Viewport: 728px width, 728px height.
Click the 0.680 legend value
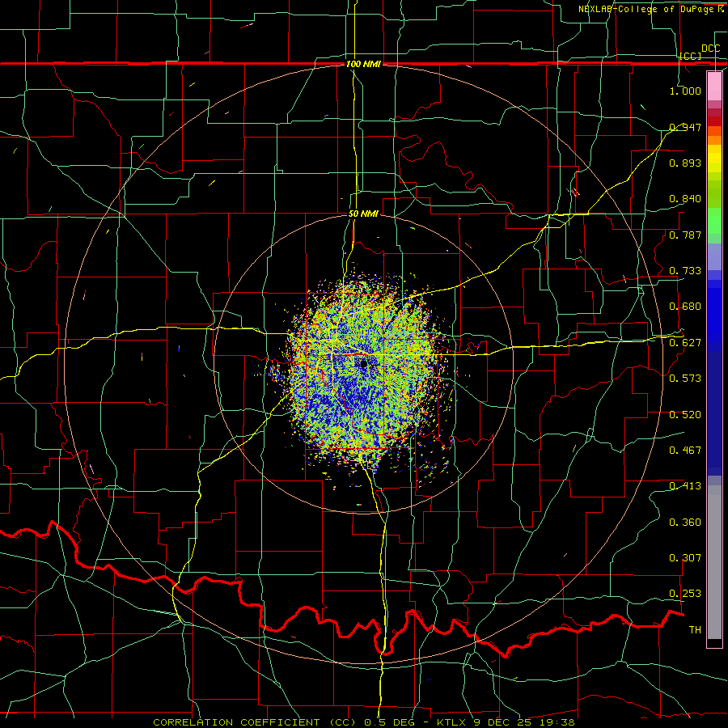click(x=685, y=307)
